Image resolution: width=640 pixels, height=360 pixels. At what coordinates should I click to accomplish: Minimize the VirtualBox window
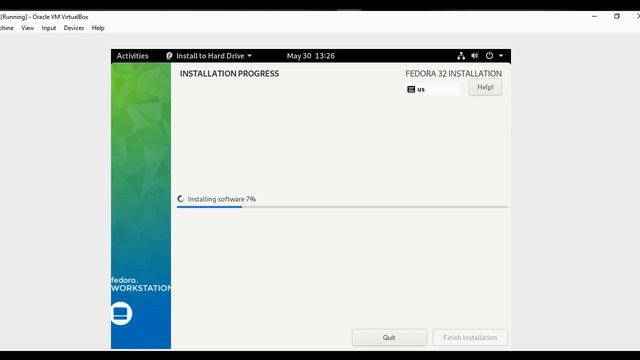pyautogui.click(x=594, y=16)
